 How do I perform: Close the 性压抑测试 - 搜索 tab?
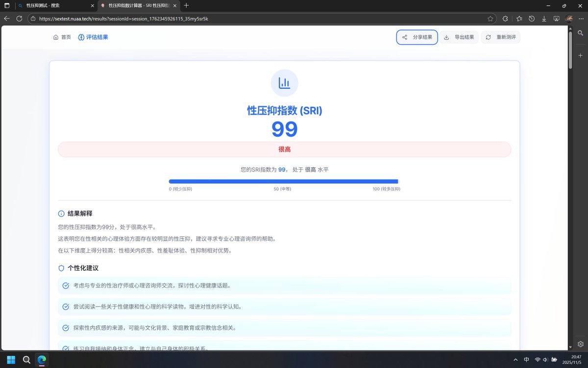pyautogui.click(x=93, y=5)
